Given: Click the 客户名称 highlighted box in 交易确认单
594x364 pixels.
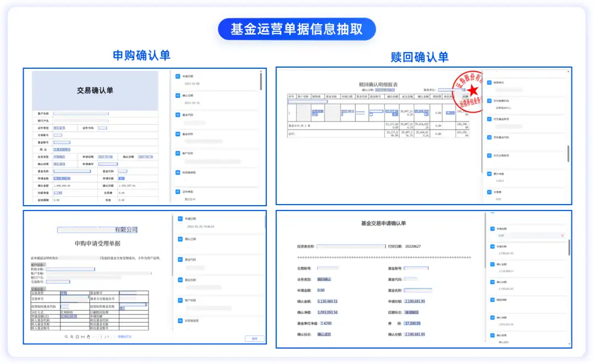Looking at the screenshot, I should [81, 114].
